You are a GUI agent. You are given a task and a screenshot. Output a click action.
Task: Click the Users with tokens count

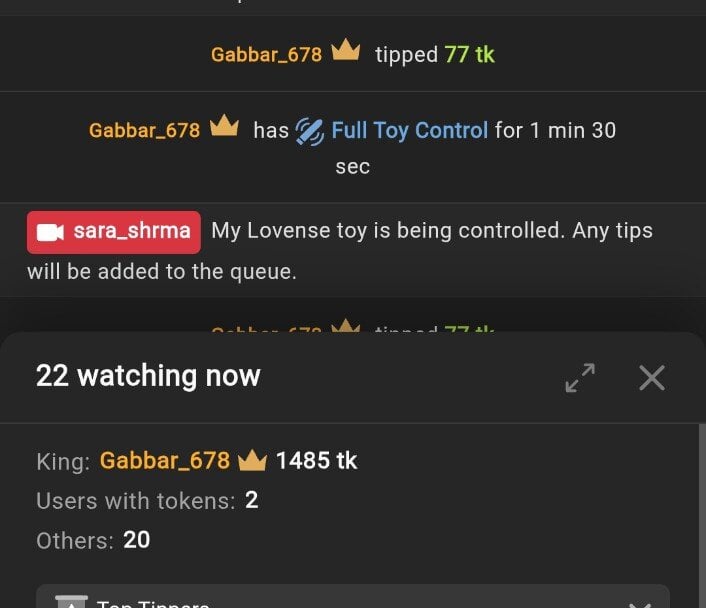pos(252,500)
